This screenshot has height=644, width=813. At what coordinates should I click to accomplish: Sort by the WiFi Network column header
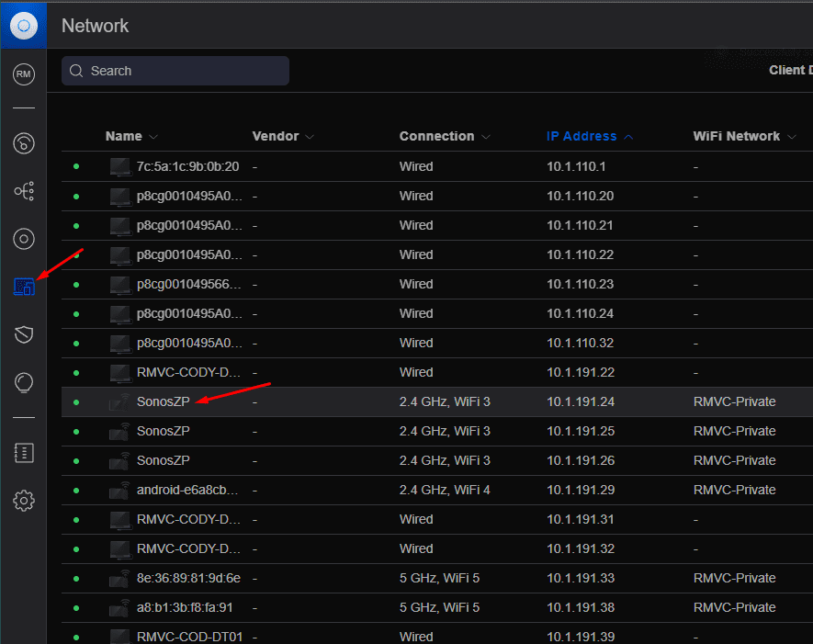click(744, 136)
